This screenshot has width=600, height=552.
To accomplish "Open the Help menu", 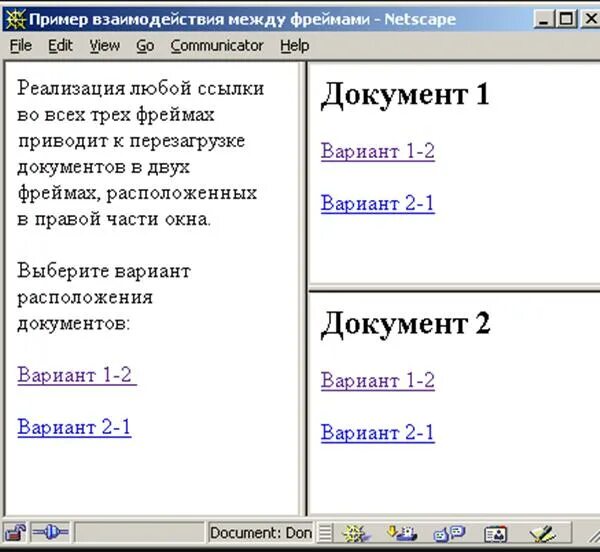I will 295,46.
